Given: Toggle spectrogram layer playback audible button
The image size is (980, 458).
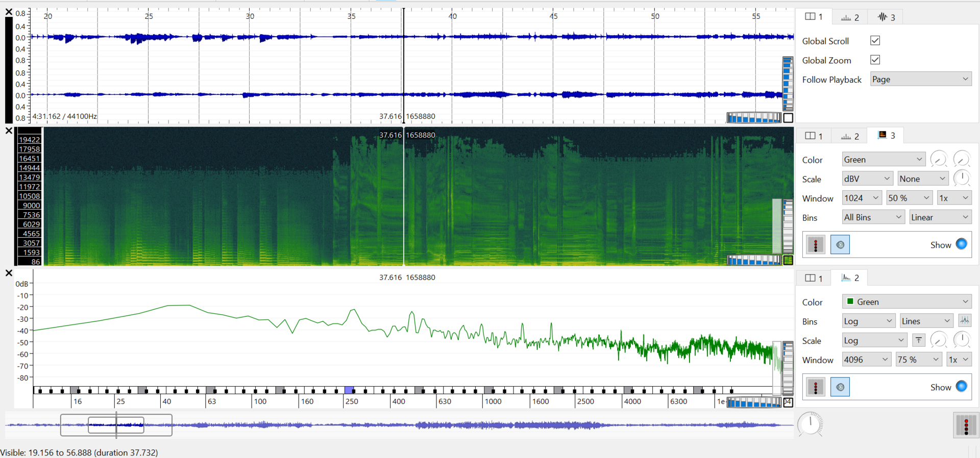Looking at the screenshot, I should click(x=840, y=245).
